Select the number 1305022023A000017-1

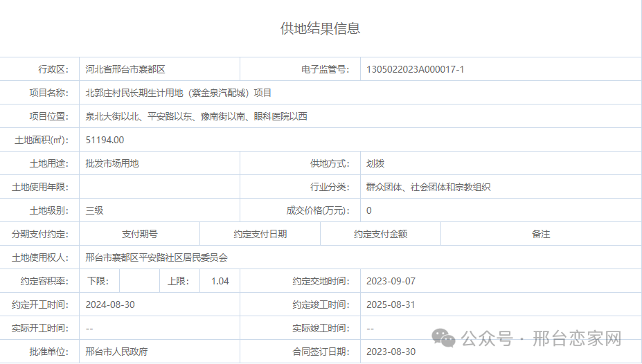point(415,69)
